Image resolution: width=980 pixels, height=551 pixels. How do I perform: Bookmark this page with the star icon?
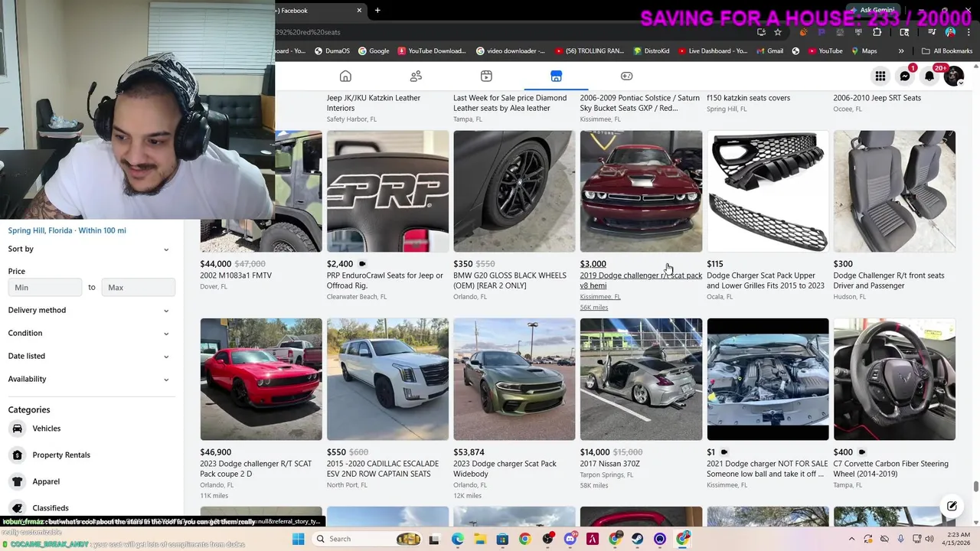tap(778, 32)
